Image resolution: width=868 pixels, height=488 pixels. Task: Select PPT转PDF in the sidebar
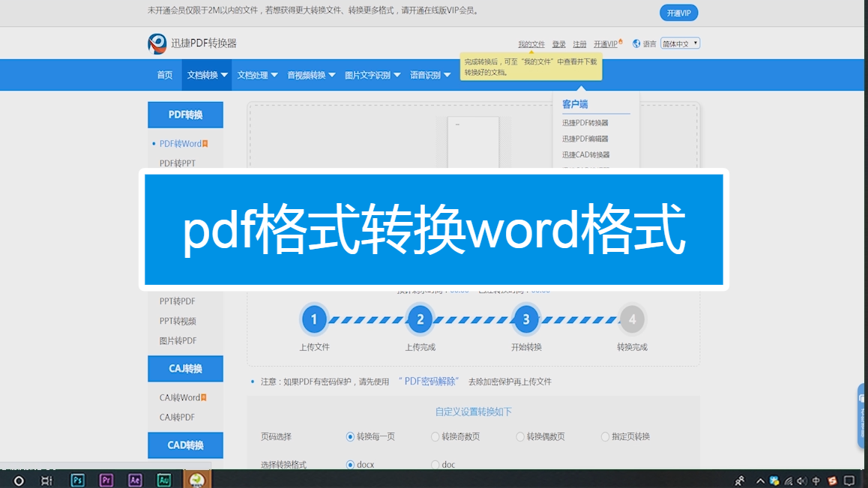[177, 301]
